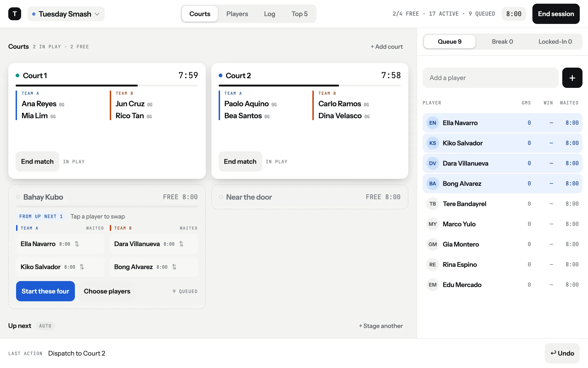Toggle the AUTO badge beside Up next

click(x=45, y=326)
